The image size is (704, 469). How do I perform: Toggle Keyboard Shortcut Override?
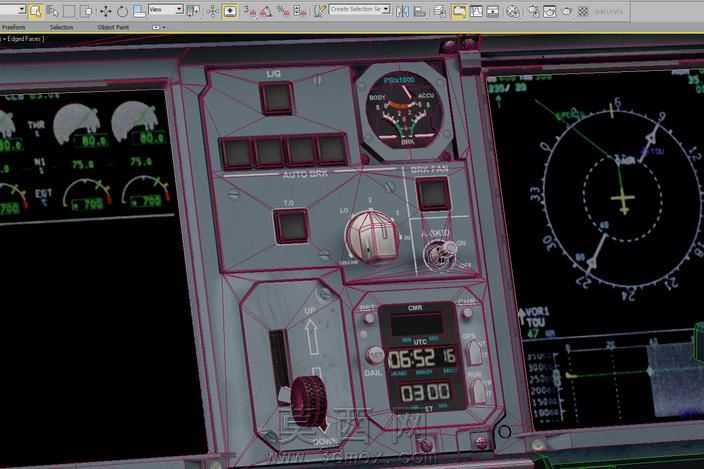point(230,11)
